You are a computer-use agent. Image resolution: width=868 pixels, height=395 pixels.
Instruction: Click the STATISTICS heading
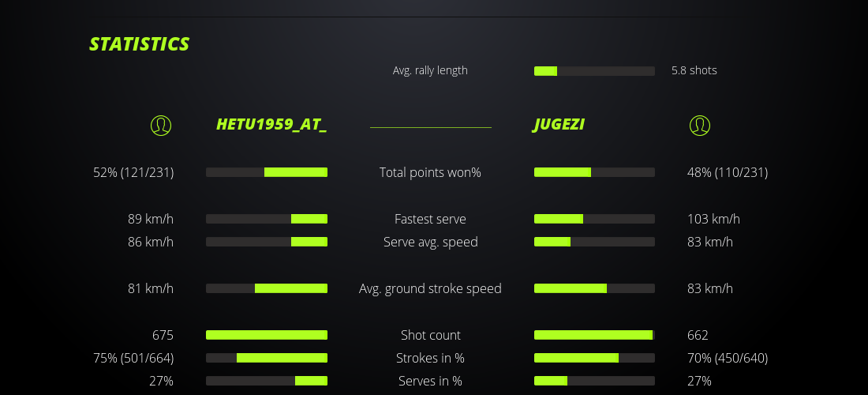140,44
